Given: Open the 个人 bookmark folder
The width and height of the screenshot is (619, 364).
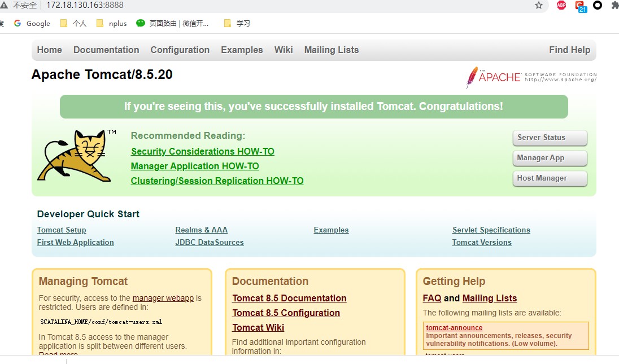Looking at the screenshot, I should coord(73,23).
